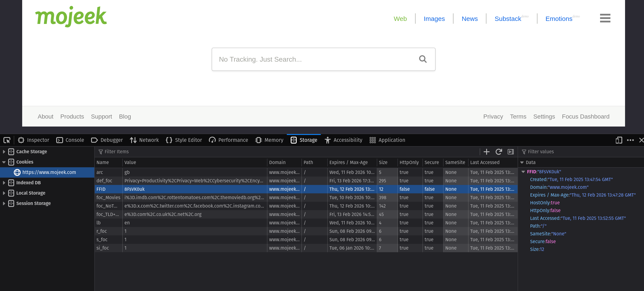
Task: Open the Style Editor tab
Action: click(184, 140)
